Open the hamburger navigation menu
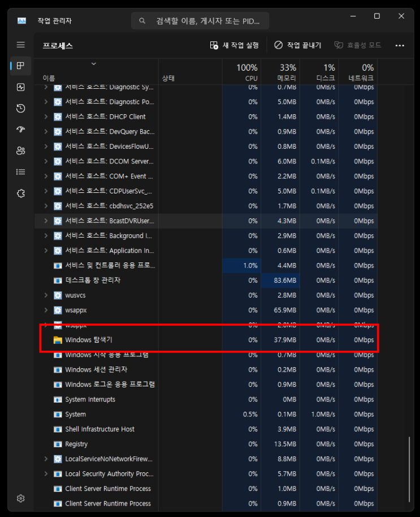This screenshot has height=517, width=420. click(x=21, y=45)
